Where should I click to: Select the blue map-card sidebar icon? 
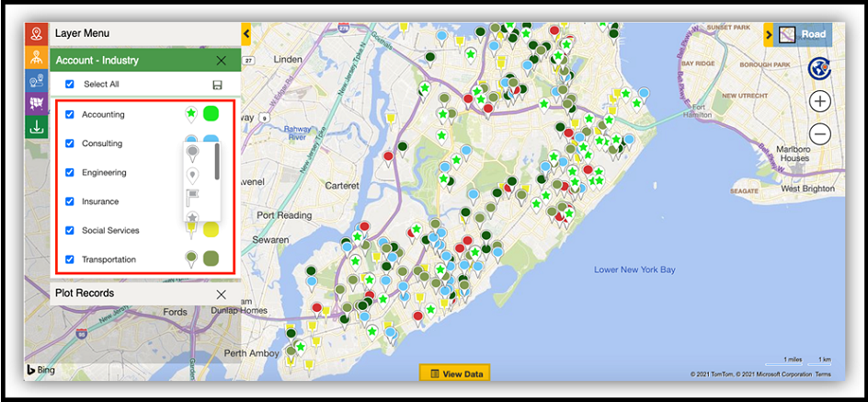(x=37, y=80)
